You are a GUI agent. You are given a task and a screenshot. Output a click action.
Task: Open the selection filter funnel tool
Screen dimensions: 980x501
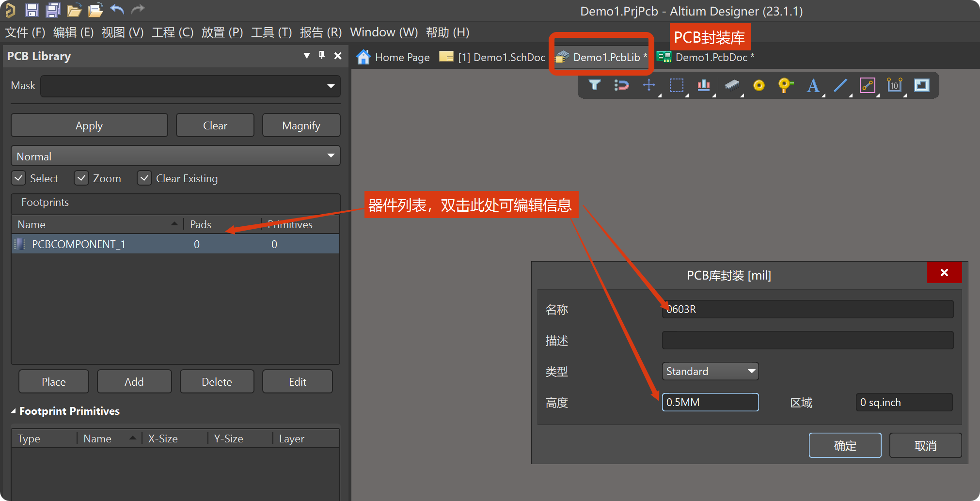(x=595, y=85)
